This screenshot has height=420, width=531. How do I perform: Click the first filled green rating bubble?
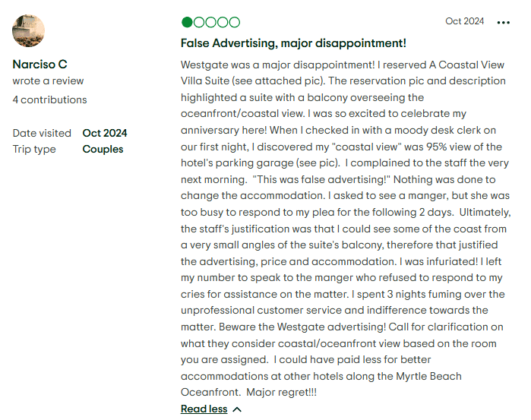click(x=187, y=22)
